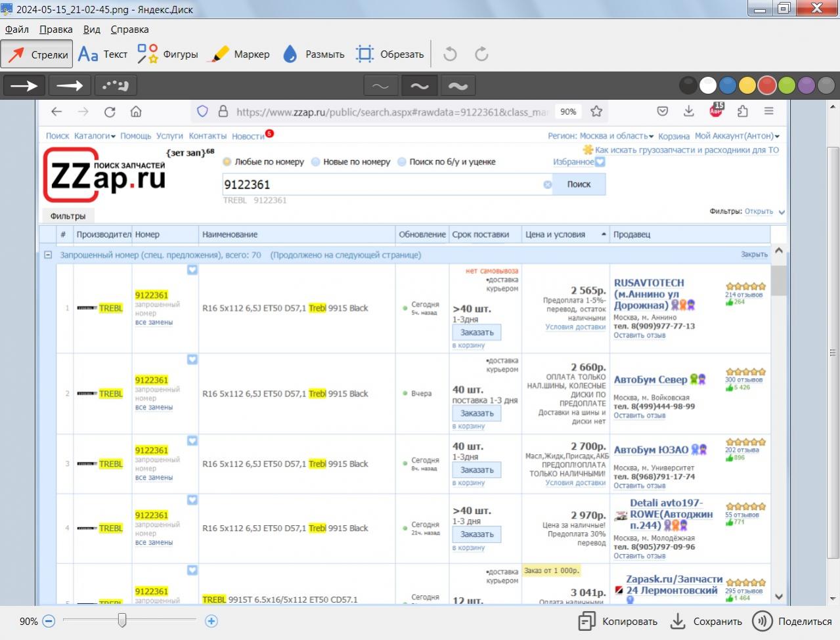This screenshot has width=840, height=640.
Task: Open the Избранное favorites dropdown
Action: [x=579, y=161]
